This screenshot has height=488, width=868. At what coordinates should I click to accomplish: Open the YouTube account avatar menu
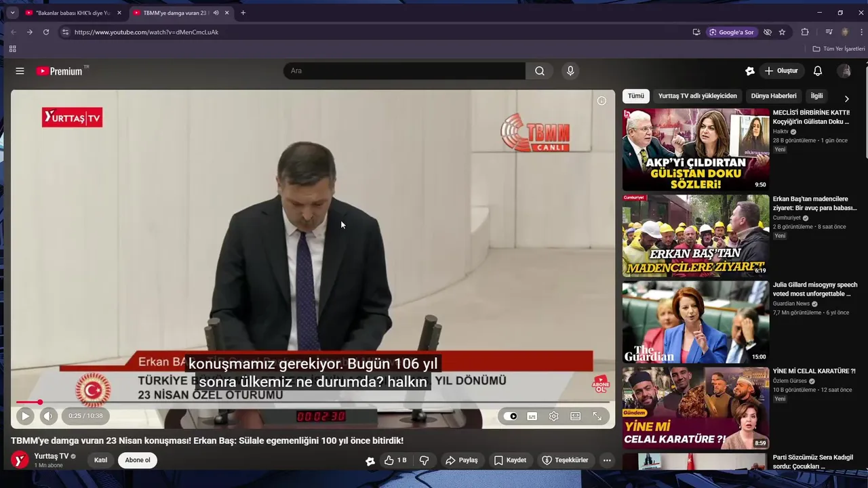[844, 71]
